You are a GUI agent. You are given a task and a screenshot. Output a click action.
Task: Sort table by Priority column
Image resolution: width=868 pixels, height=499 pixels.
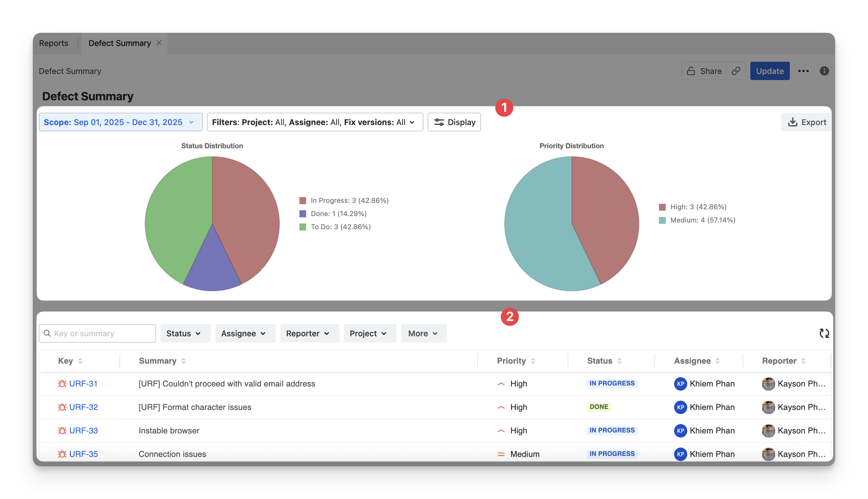[533, 361]
